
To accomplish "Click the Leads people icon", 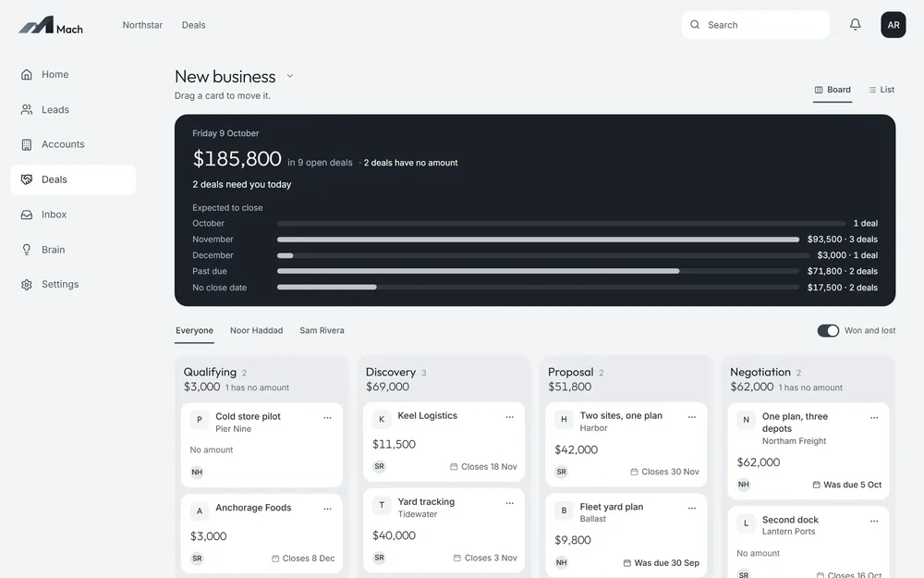I will click(27, 110).
